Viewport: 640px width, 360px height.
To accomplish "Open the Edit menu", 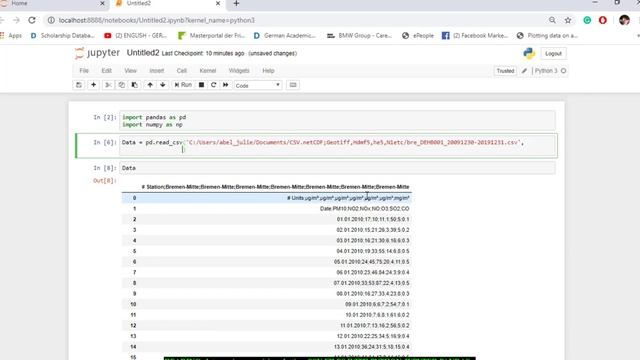I will (x=107, y=71).
